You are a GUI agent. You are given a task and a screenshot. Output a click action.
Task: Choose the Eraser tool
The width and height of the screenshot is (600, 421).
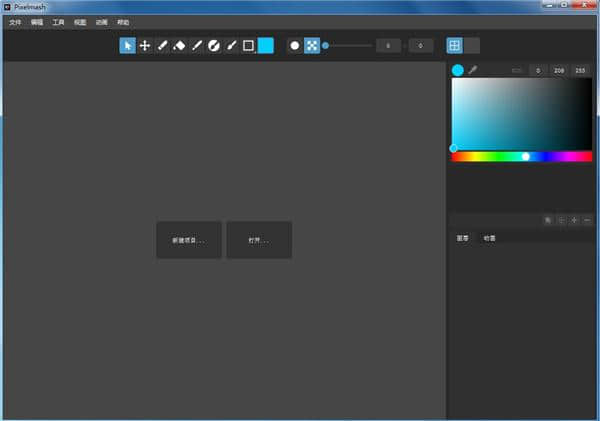(x=179, y=45)
